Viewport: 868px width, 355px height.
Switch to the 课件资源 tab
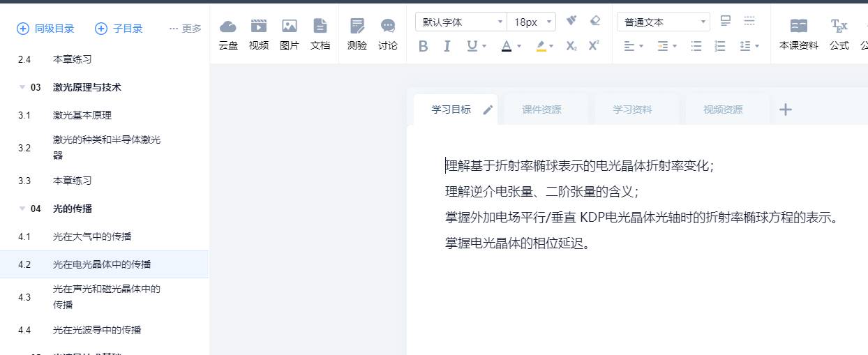[541, 109]
